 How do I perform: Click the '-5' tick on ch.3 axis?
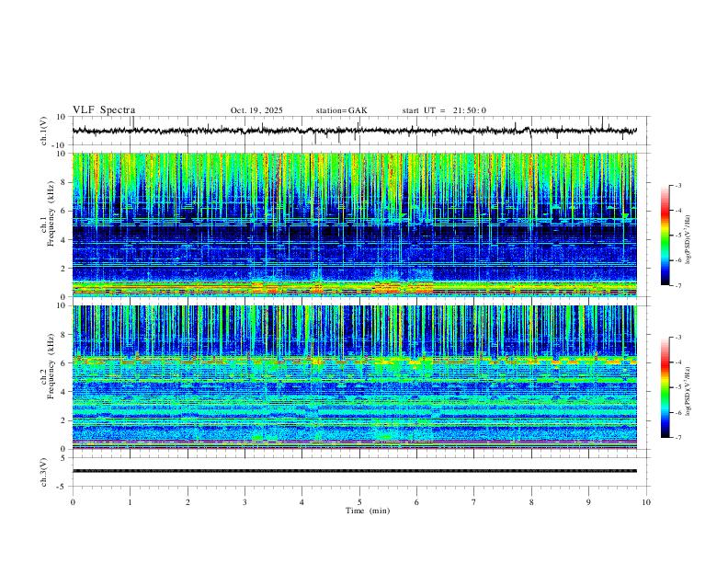(x=63, y=487)
